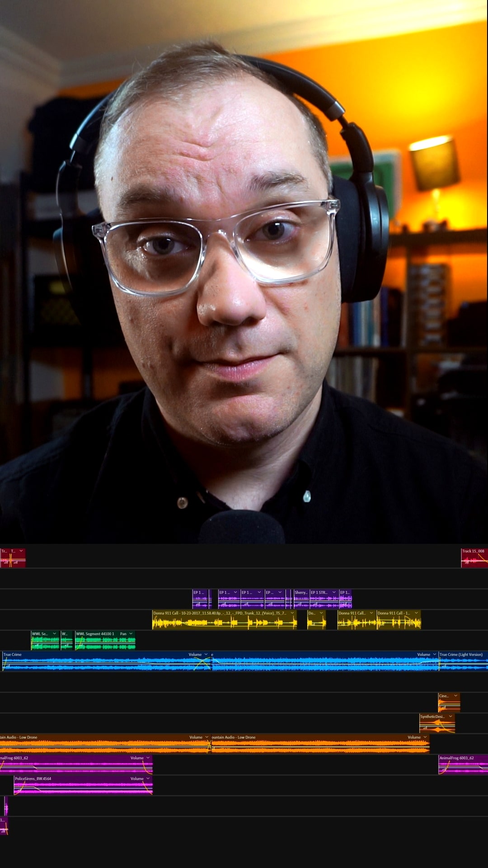Click the Volume label on second Low Drone clip
This screenshot has height=868, width=488.
[414, 737]
